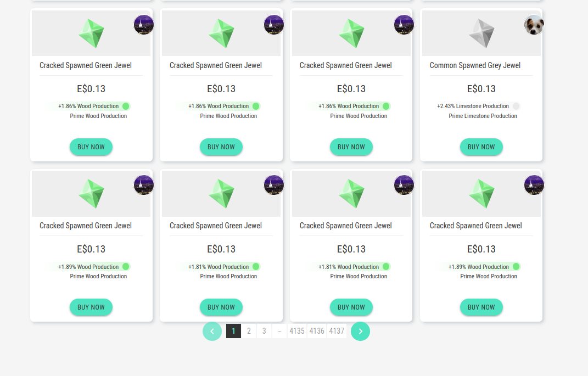Click the grey jewel image
The width and height of the screenshot is (588, 376).
(x=481, y=33)
